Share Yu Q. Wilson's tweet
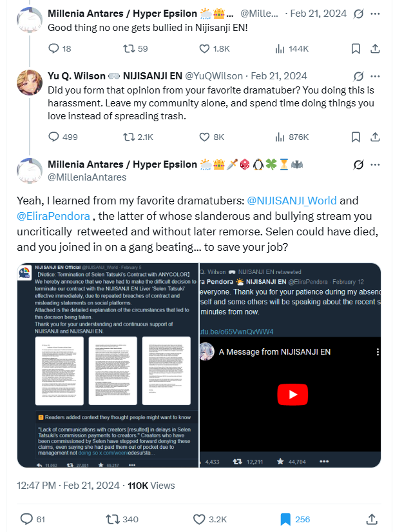Image resolution: width=393 pixels, height=532 pixels. (x=375, y=137)
